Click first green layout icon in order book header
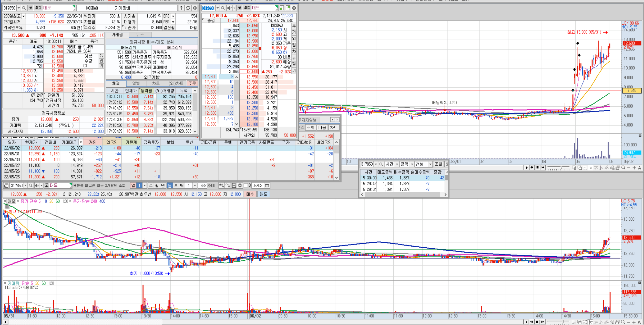This screenshot has width=644, height=325. coord(281,8)
